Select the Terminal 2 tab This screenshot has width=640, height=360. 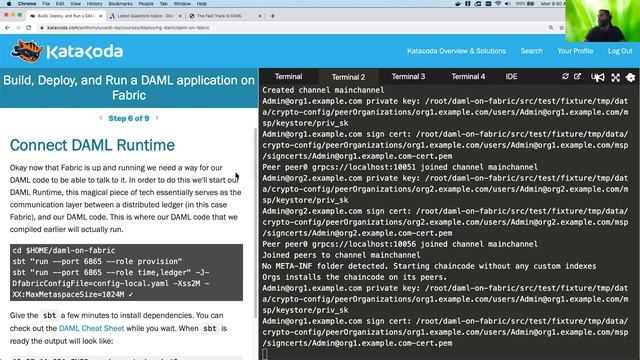pos(348,77)
